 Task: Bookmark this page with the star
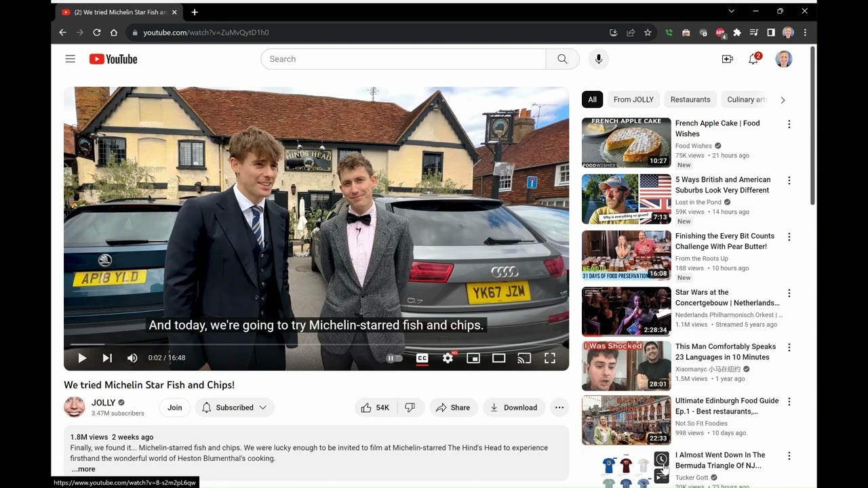648,33
